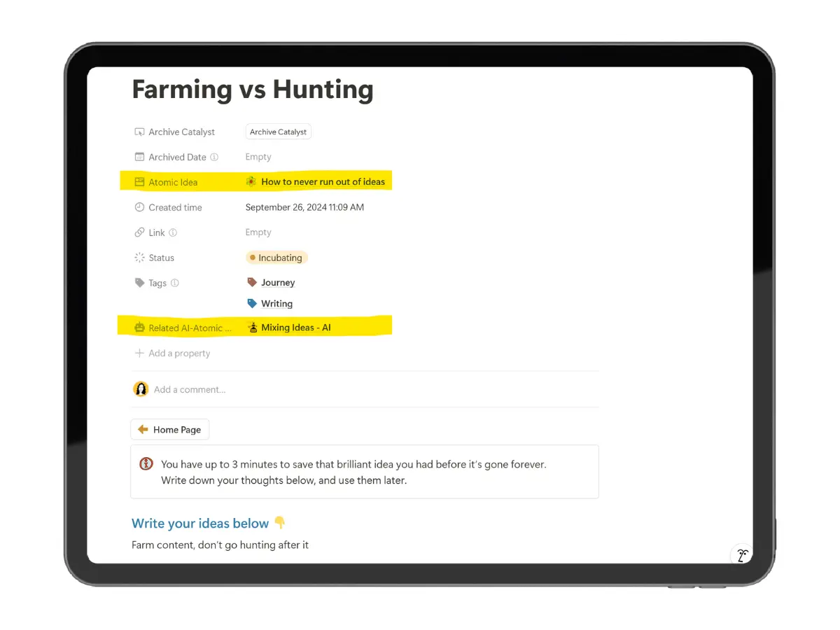Click the gauge icon in the reminder callout
The width and height of the screenshot is (840, 630).
146,463
